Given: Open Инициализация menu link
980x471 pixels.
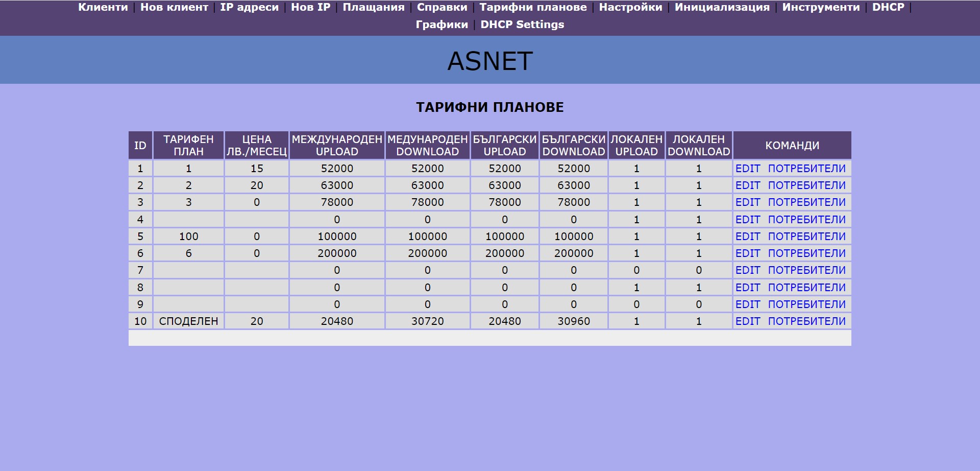Looking at the screenshot, I should pyautogui.click(x=722, y=7).
